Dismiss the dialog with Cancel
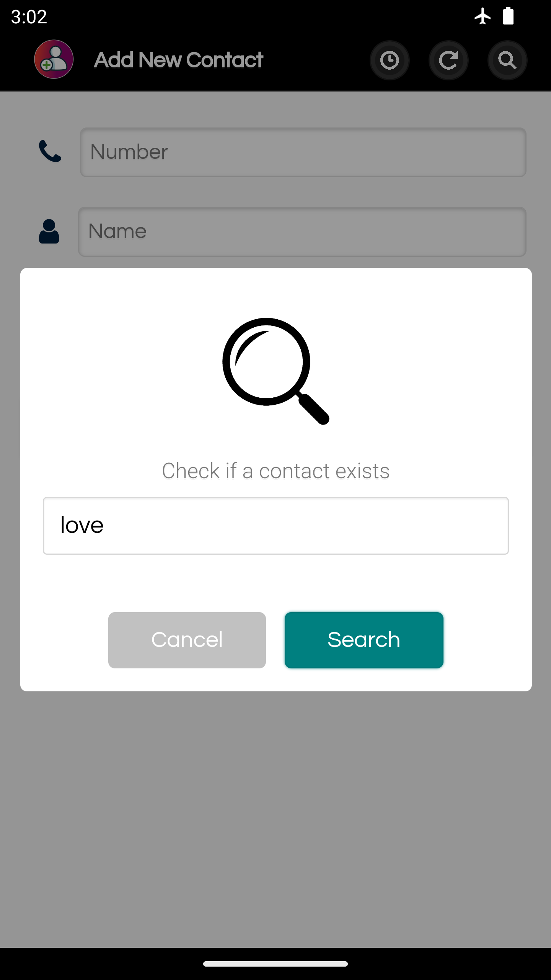This screenshot has height=980, width=551. pos(187,640)
